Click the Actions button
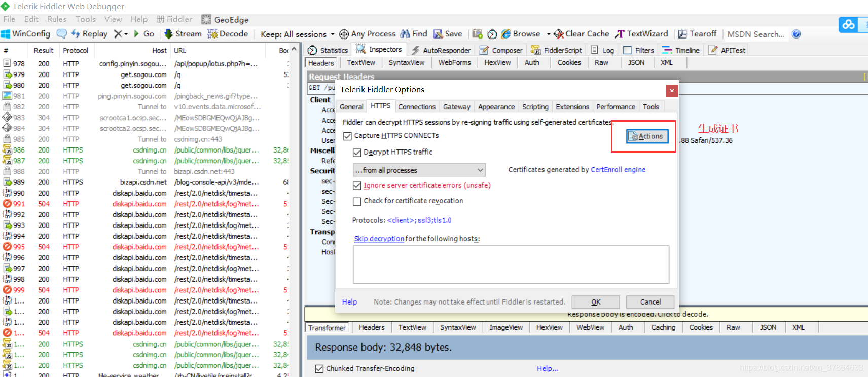This screenshot has width=868, height=377. tap(647, 136)
